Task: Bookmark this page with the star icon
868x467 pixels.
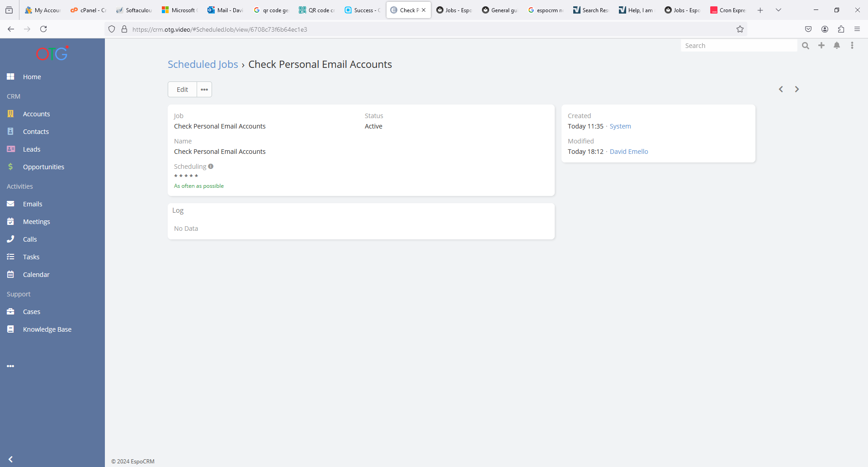Action: (740, 29)
